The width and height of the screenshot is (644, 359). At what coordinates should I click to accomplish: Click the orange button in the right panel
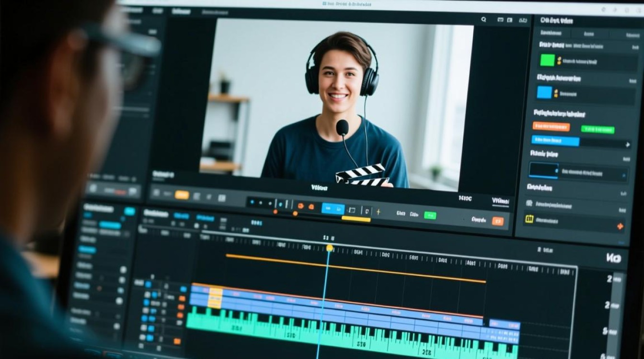coord(551,127)
